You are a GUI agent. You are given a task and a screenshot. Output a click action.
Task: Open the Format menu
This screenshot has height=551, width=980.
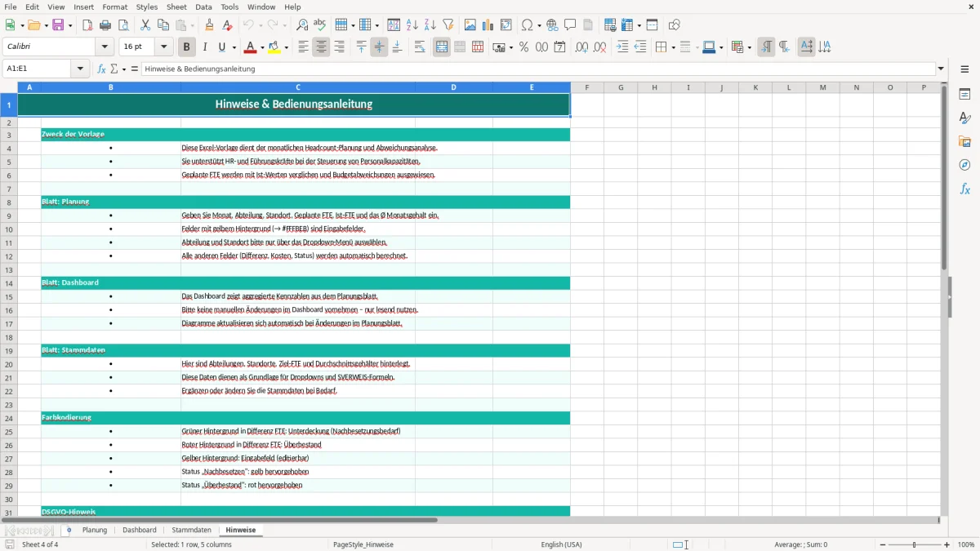(114, 7)
